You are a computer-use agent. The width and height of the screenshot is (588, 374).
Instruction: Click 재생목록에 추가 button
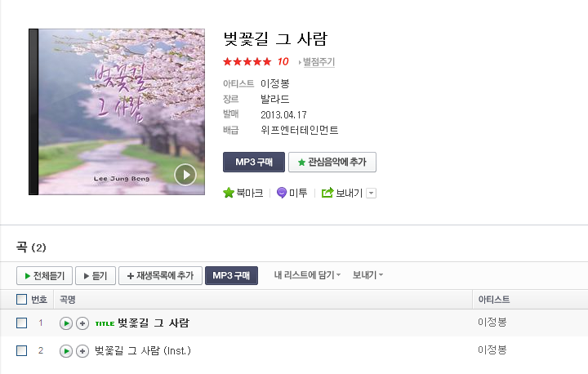coord(161,276)
